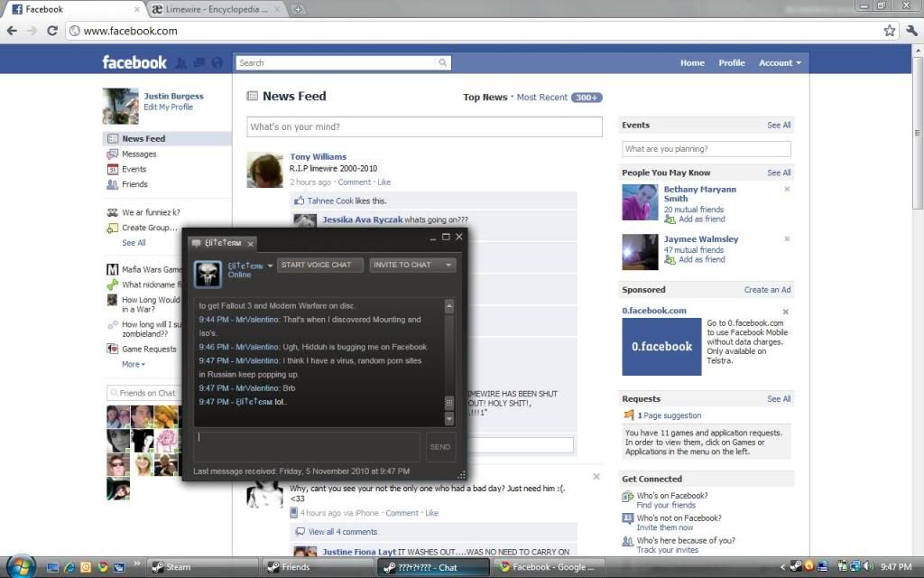Screen dimensions: 924x578
Task: Click the Steam avatar skull picture
Action: coord(208,275)
